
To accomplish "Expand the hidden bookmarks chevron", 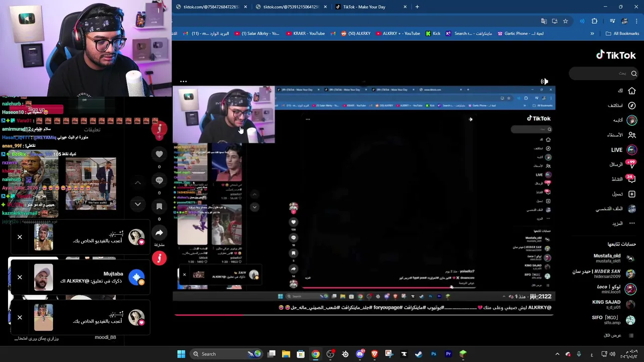I will (x=592, y=34).
